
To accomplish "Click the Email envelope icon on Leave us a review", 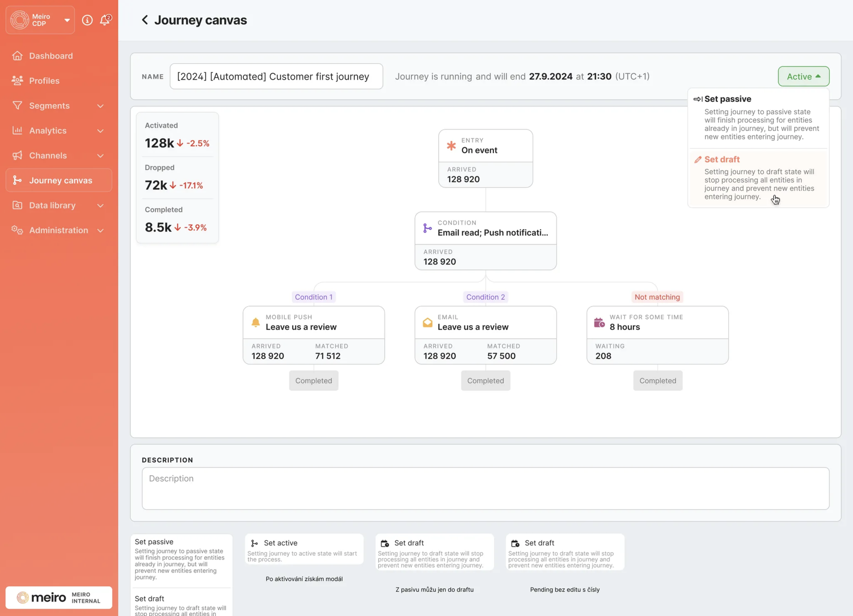I will click(x=427, y=322).
